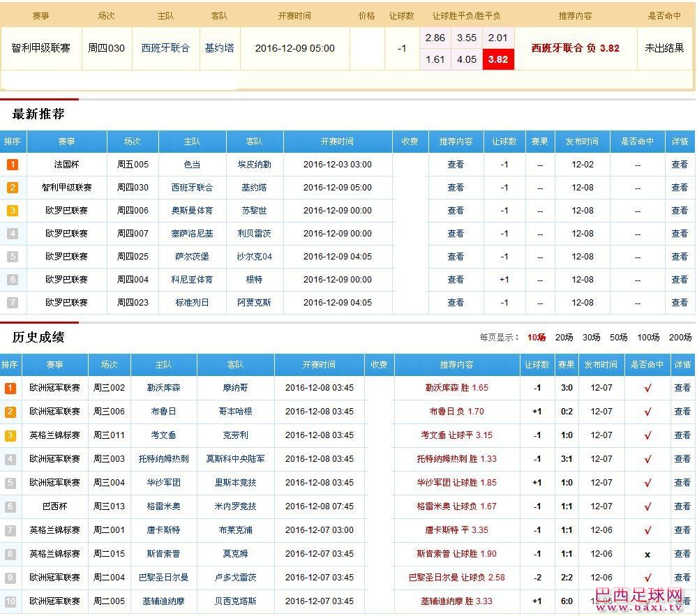Image resolution: width=697 pixels, height=616 pixels.
Task: Open the 西班牙联合 负 3.82 recommendation link
Action: point(574,48)
